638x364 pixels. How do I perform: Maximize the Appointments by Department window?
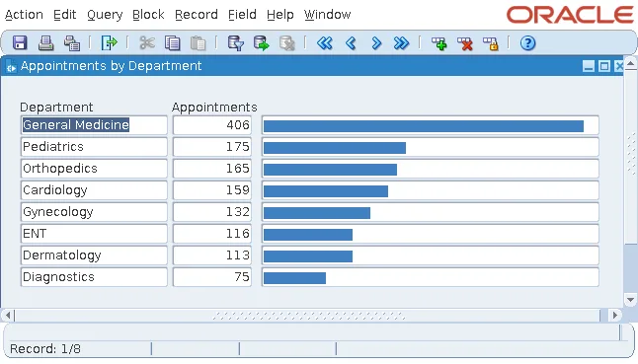point(604,66)
